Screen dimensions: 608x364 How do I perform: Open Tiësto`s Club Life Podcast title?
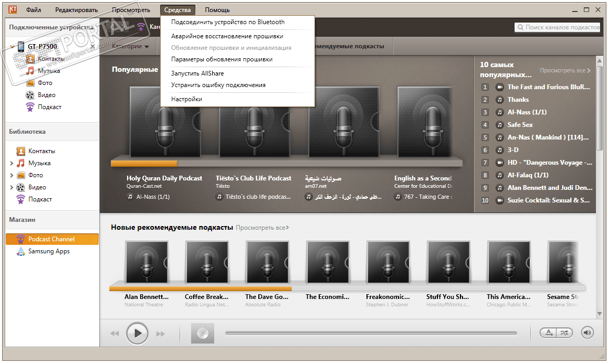click(x=254, y=178)
